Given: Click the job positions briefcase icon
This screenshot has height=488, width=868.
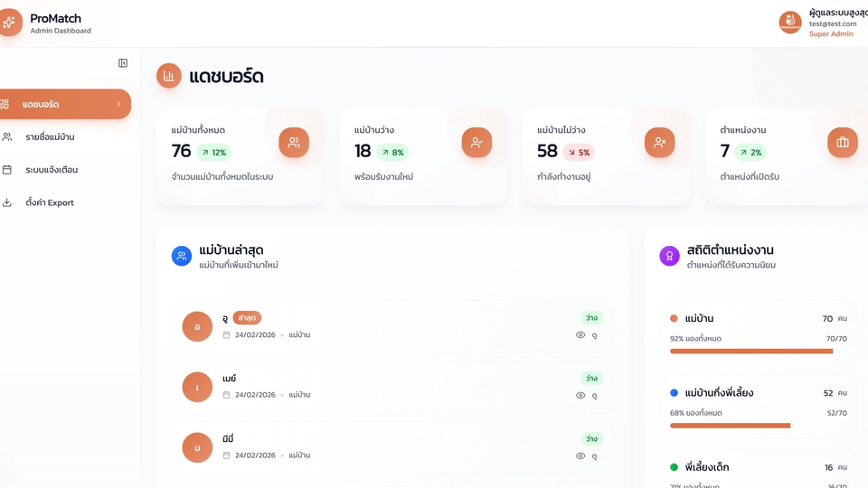Looking at the screenshot, I should coord(843,143).
